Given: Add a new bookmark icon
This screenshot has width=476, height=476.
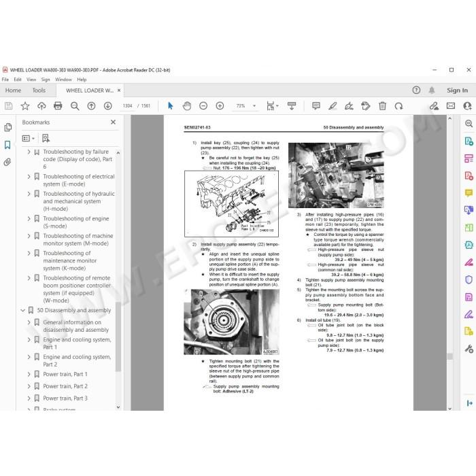Looking at the screenshot, I should (46, 139).
